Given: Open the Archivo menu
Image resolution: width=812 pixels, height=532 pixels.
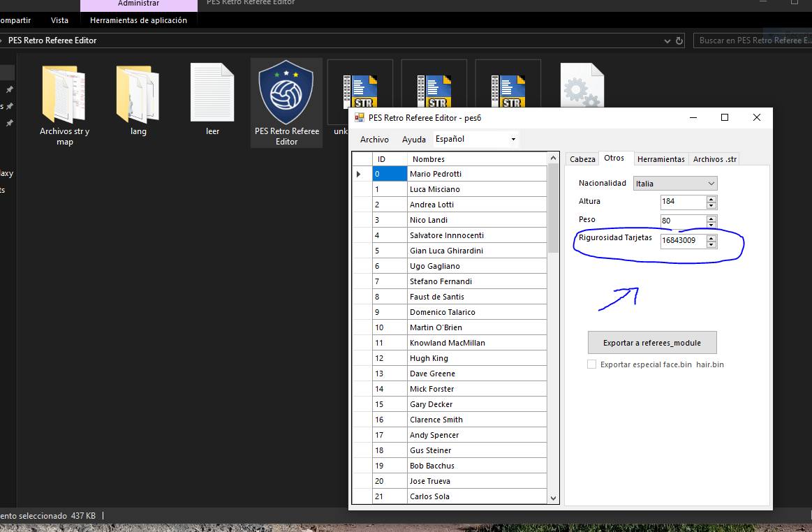Looking at the screenshot, I should click(374, 140).
